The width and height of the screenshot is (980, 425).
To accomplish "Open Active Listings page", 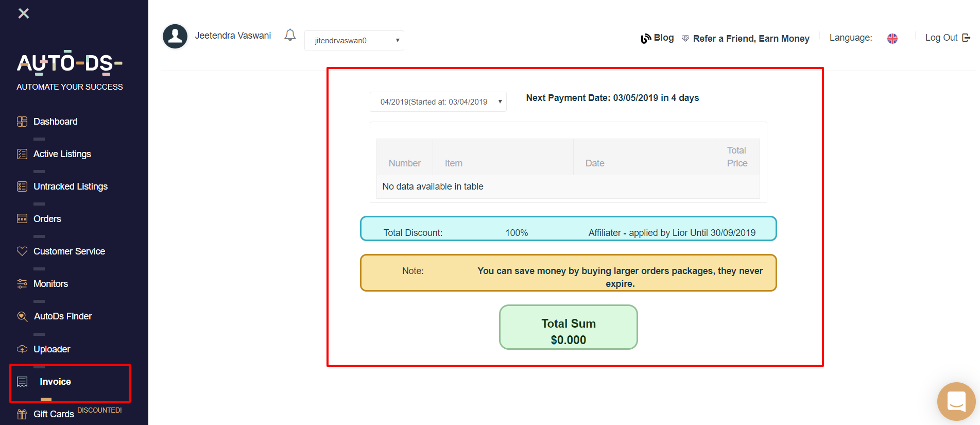I will point(62,154).
